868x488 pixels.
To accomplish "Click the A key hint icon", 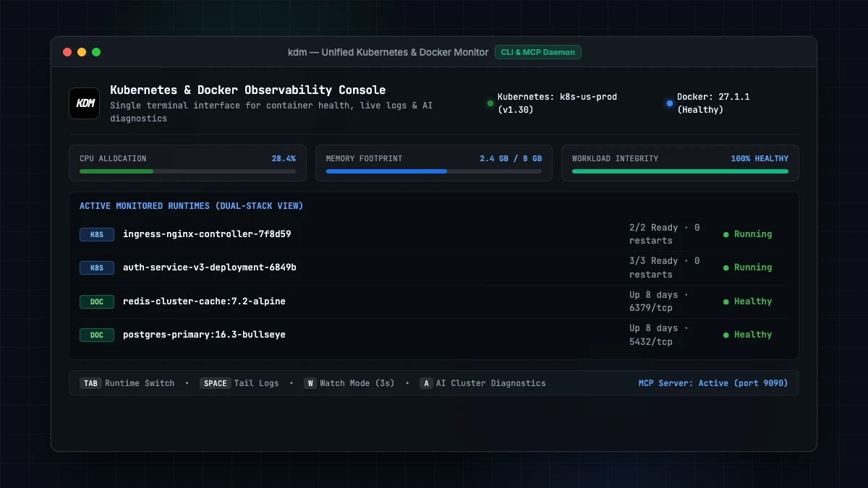I will 426,383.
